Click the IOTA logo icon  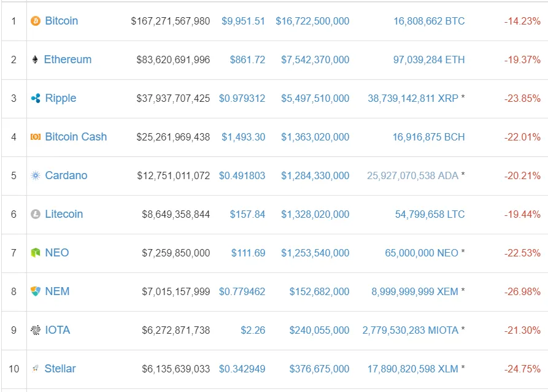point(36,330)
